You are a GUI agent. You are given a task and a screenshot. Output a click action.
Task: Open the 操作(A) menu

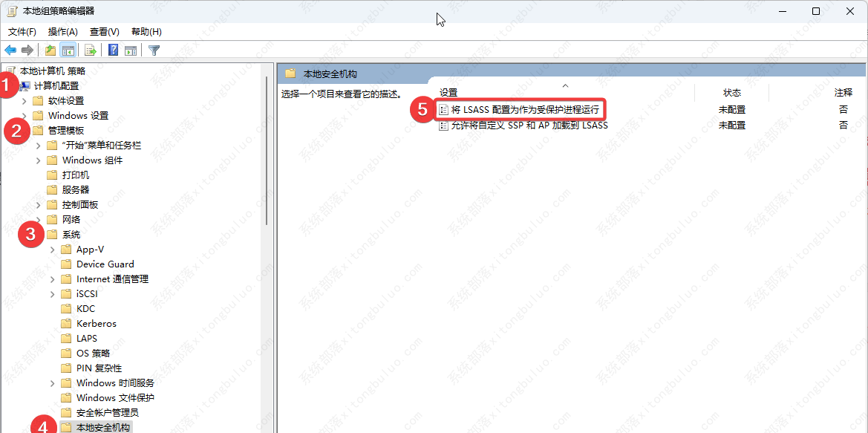pos(63,32)
